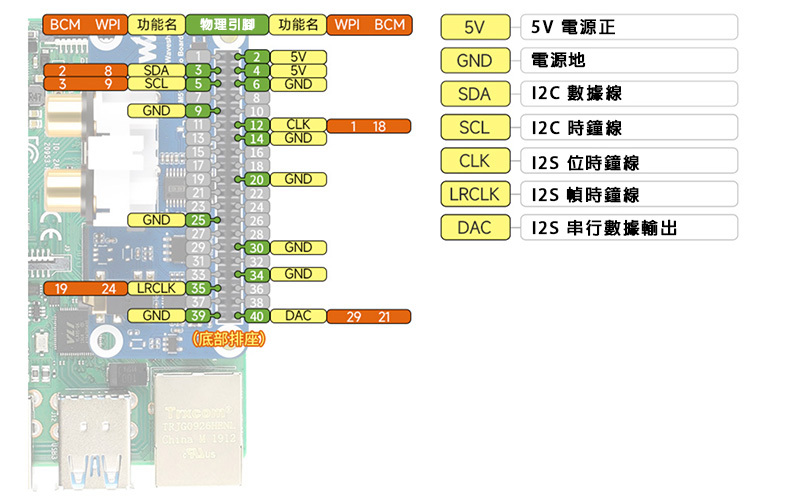
Task: Click the 5V legend box
Action: tap(476, 27)
